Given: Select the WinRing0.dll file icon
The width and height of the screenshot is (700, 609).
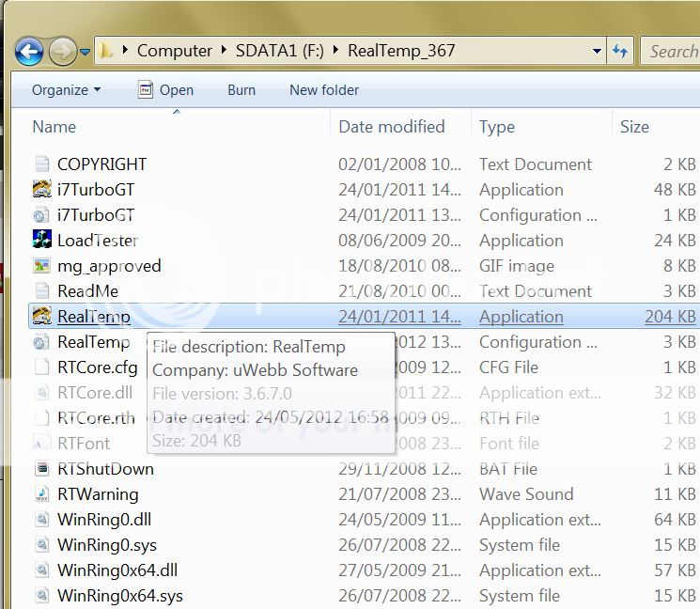Looking at the screenshot, I should click(x=42, y=520).
